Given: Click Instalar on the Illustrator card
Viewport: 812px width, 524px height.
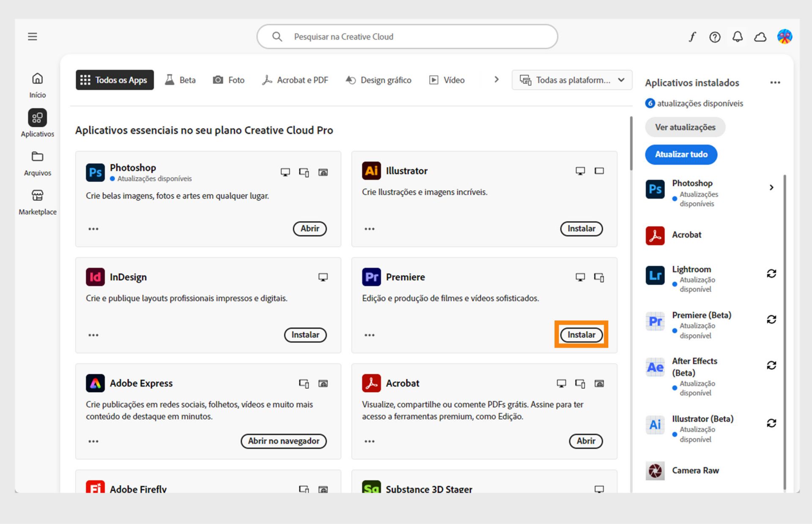Looking at the screenshot, I should click(582, 229).
